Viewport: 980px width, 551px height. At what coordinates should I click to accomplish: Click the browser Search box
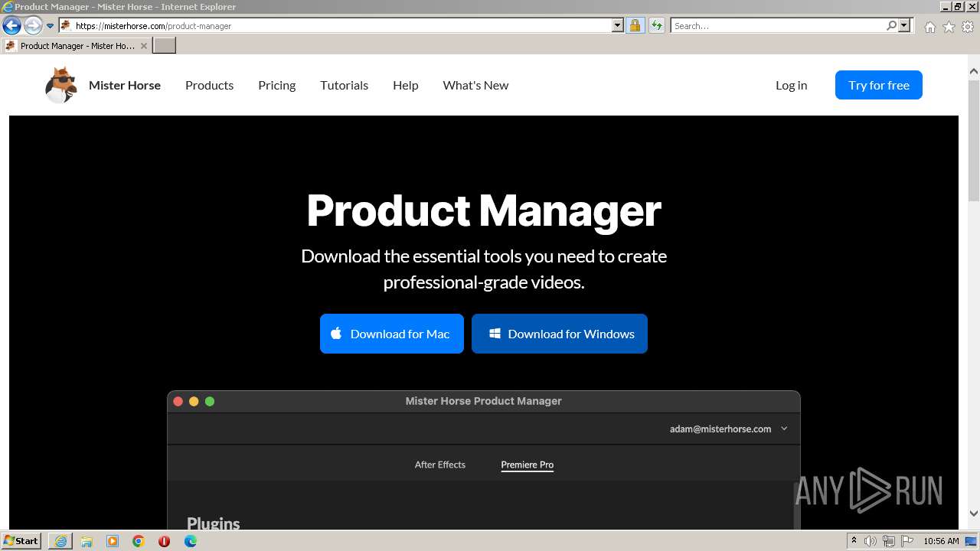[778, 25]
